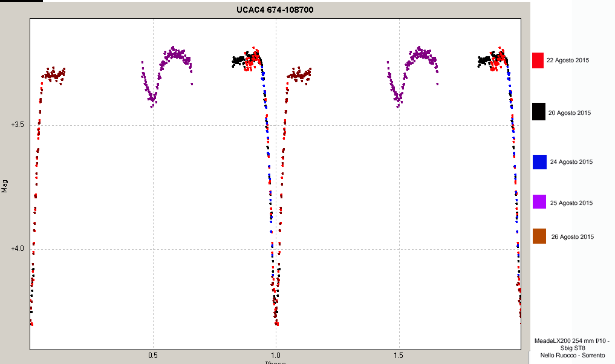
Task: Click the +4.0 magnitude axis label
Action: [18, 249]
